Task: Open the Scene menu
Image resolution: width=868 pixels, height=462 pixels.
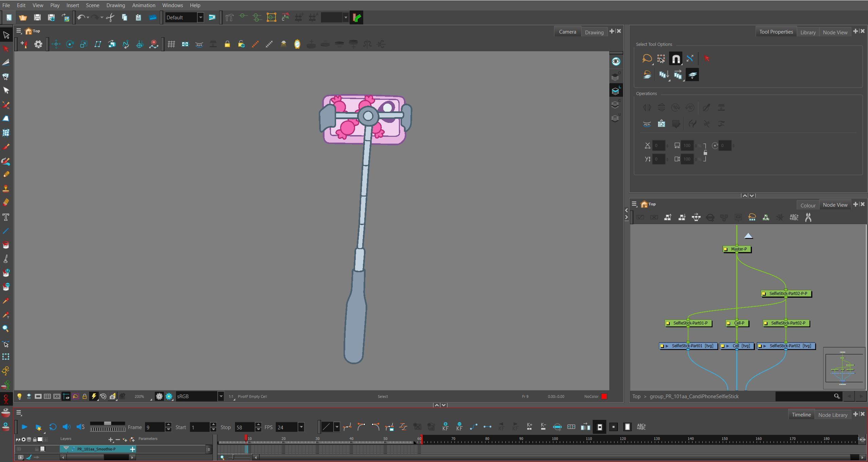Action: (92, 5)
